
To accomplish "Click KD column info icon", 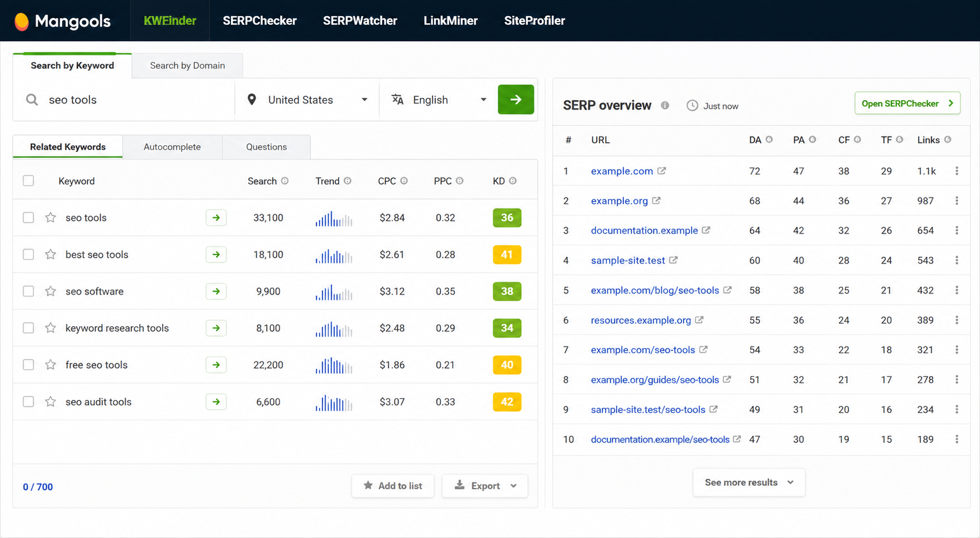I will coord(513,181).
